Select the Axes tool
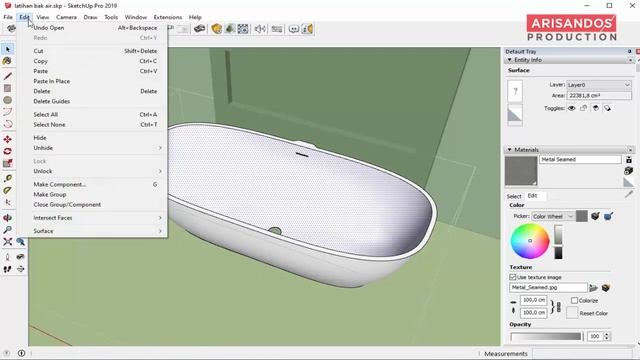The width and height of the screenshot is (640, 360). (7, 202)
